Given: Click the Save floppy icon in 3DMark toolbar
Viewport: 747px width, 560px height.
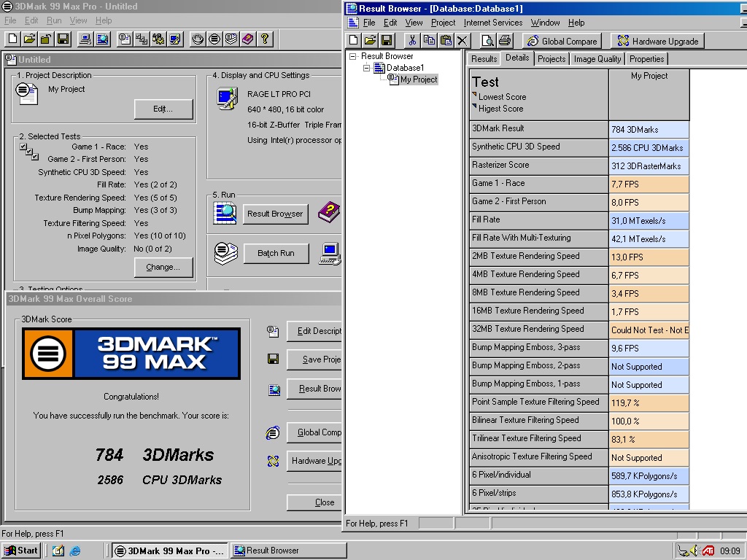Looking at the screenshot, I should [x=63, y=39].
